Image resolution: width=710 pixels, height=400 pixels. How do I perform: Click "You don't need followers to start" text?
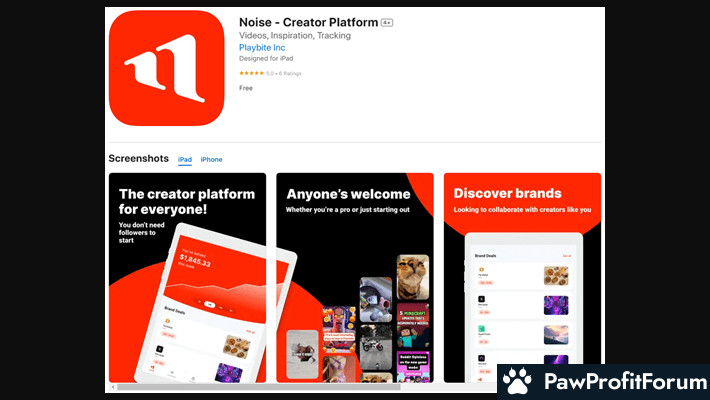(141, 232)
